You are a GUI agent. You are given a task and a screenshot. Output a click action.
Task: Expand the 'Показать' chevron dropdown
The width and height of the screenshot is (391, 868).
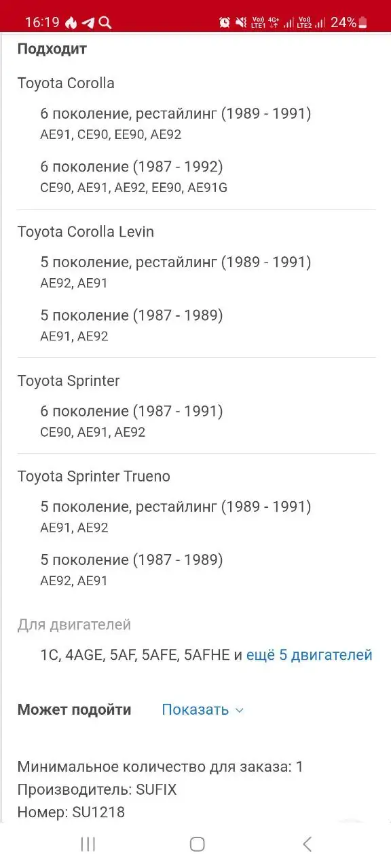[239, 711]
